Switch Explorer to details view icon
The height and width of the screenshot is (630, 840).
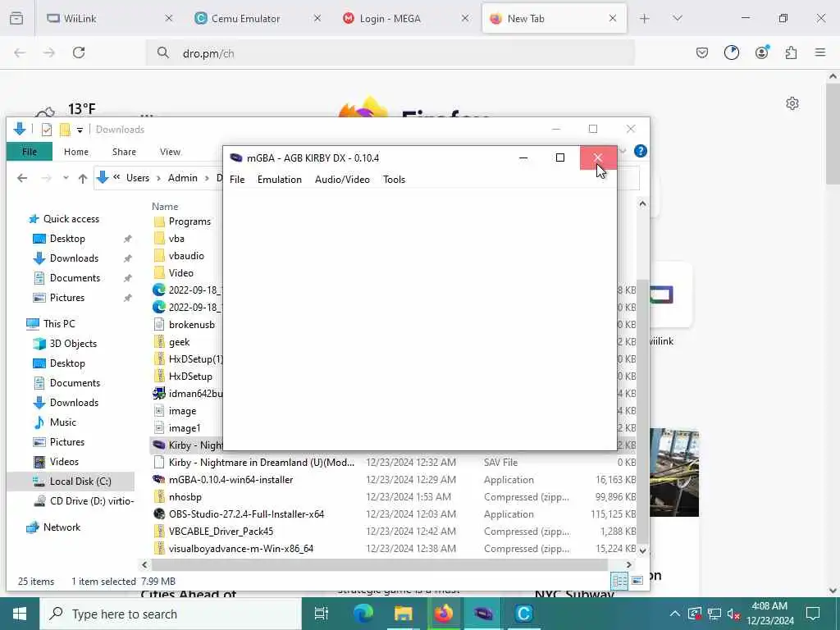tap(620, 581)
